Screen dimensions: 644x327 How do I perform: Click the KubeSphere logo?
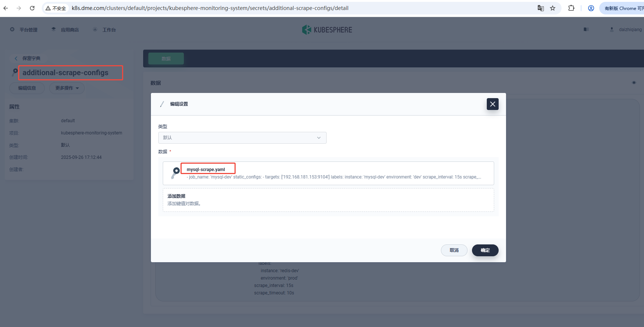(327, 30)
